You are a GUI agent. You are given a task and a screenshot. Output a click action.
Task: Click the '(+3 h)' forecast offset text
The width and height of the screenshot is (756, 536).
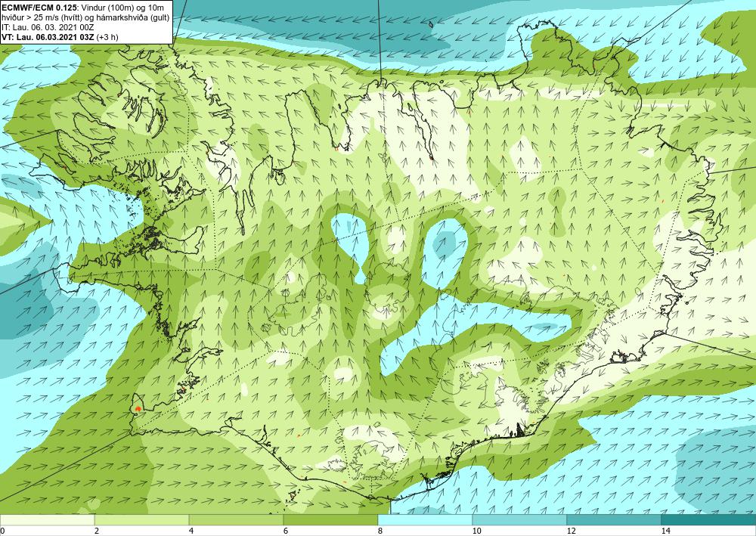[108, 37]
